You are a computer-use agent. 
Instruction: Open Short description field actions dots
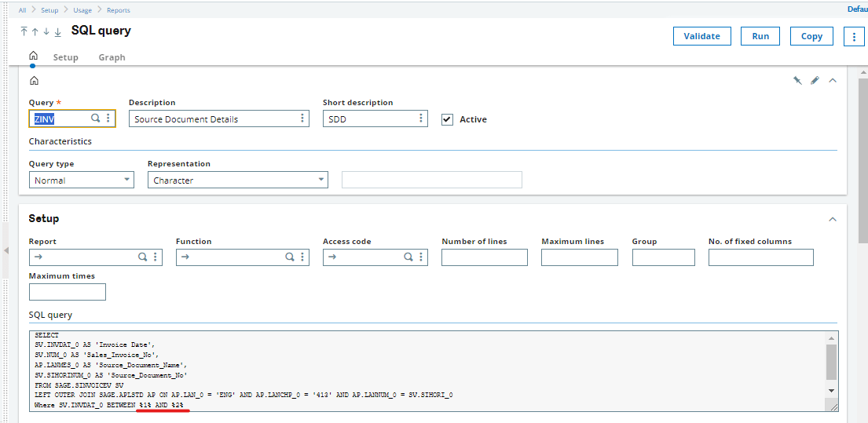[421, 119]
